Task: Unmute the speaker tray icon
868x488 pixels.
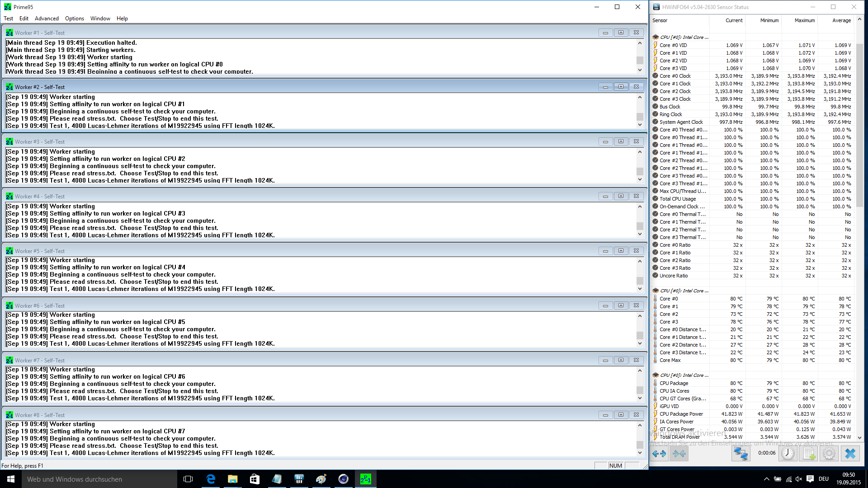Action: (799, 479)
